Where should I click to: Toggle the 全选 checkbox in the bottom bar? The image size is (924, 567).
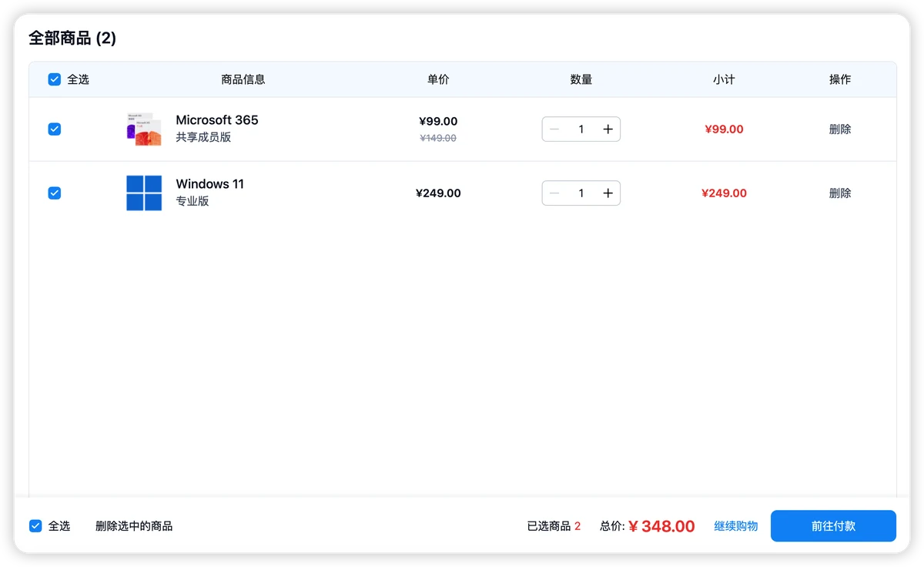35,526
